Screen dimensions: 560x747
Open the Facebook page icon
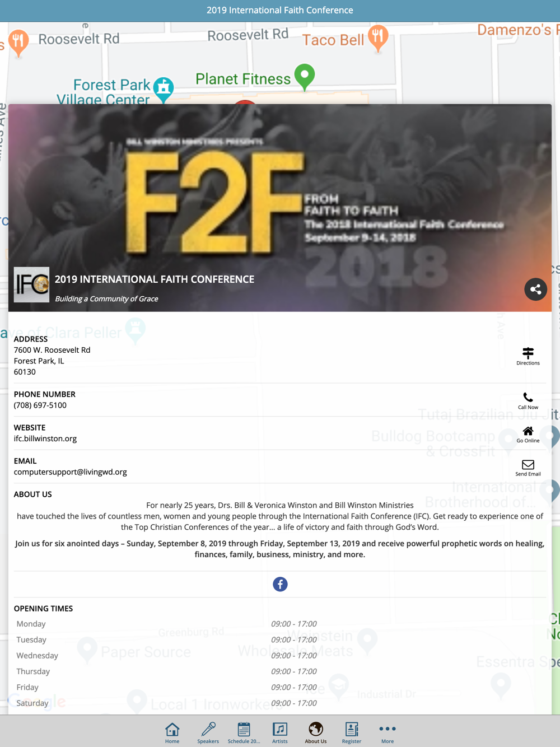[280, 584]
